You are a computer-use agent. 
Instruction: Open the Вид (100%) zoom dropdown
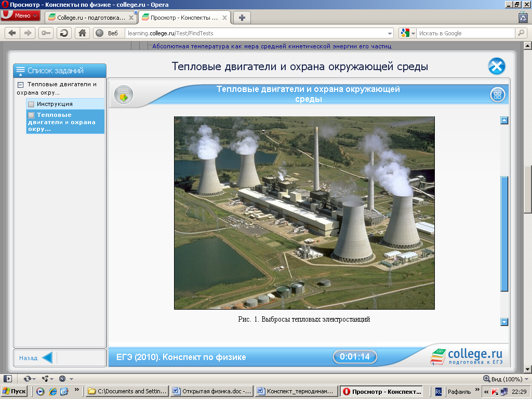506,379
